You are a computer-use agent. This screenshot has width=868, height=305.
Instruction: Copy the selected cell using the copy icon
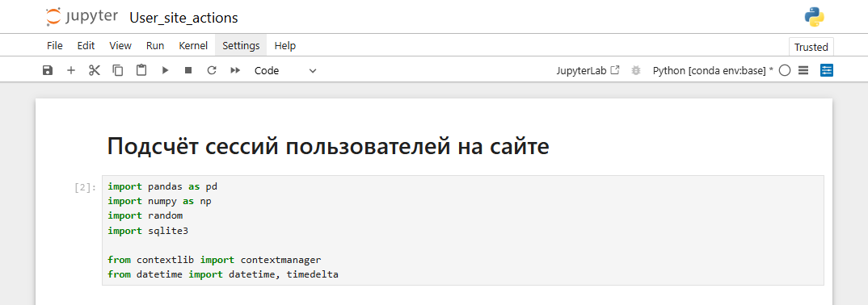(118, 71)
